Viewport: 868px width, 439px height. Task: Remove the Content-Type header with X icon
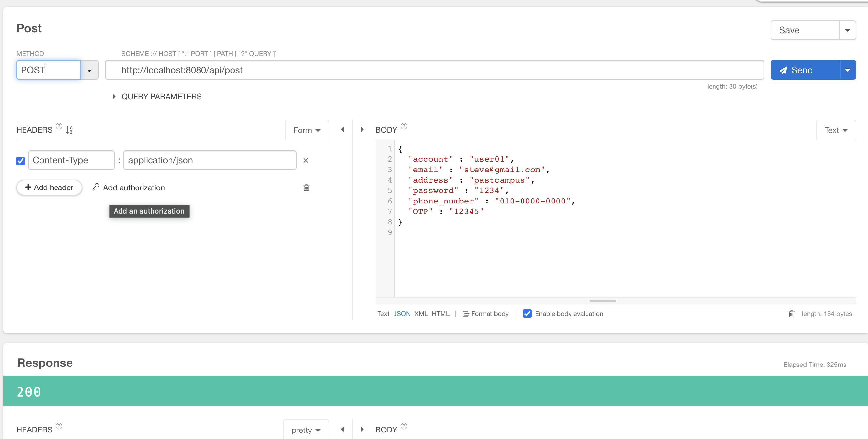306,160
